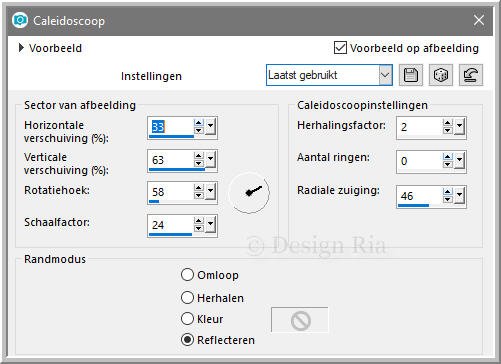Screen dimensions: 501x364
Task: Reset settings to default with arrow icon
Action: (x=471, y=75)
